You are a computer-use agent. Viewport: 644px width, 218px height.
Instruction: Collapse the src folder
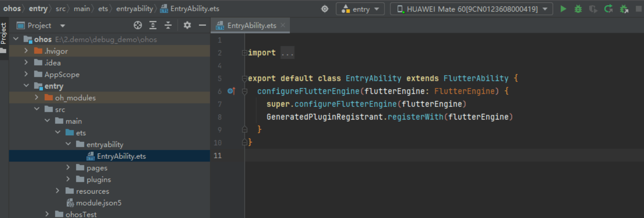coord(37,109)
